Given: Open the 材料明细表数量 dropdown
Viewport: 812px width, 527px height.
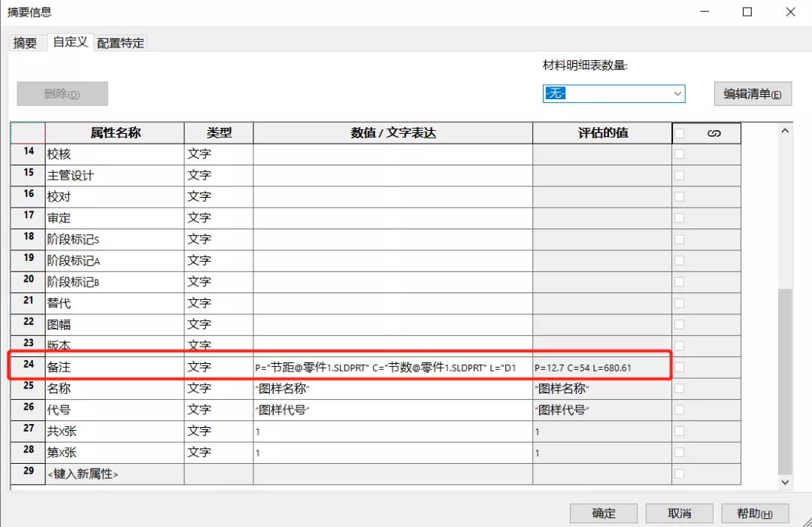Looking at the screenshot, I should click(677, 93).
